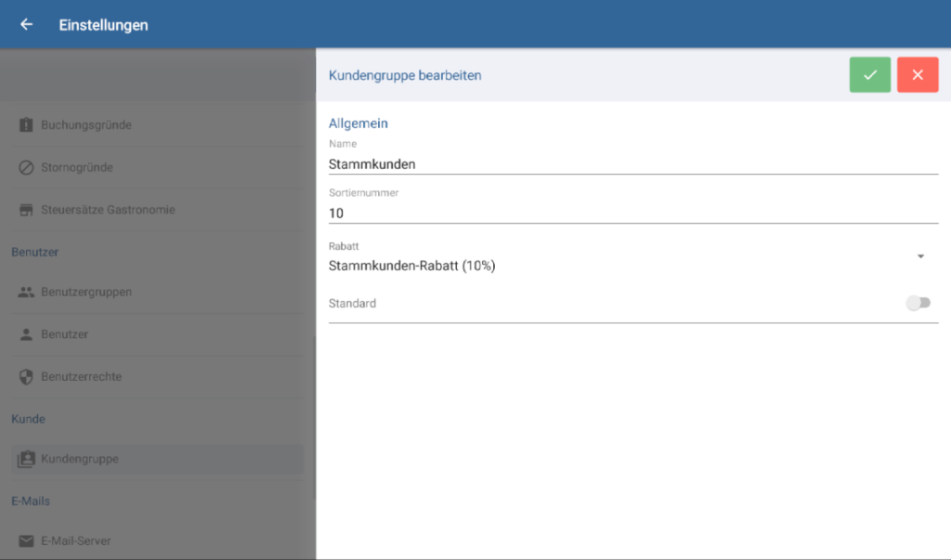Confirm changes with the green checkmark
Screen dimensions: 951x560
(x=869, y=74)
